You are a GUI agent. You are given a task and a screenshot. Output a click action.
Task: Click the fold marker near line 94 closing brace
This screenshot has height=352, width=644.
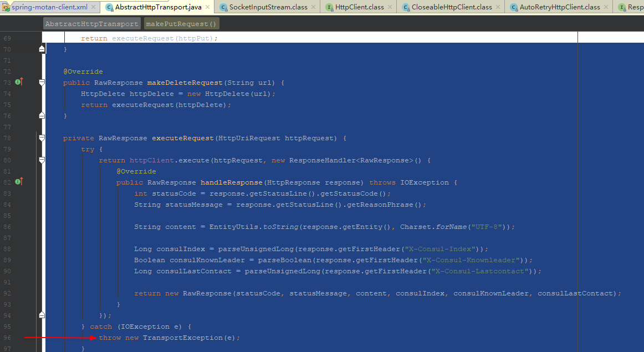click(41, 314)
